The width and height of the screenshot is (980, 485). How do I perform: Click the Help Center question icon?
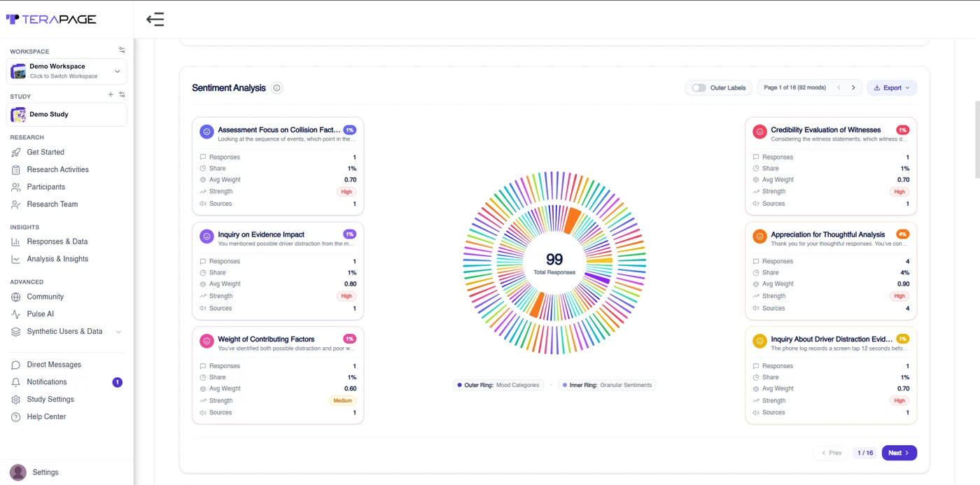click(15, 417)
